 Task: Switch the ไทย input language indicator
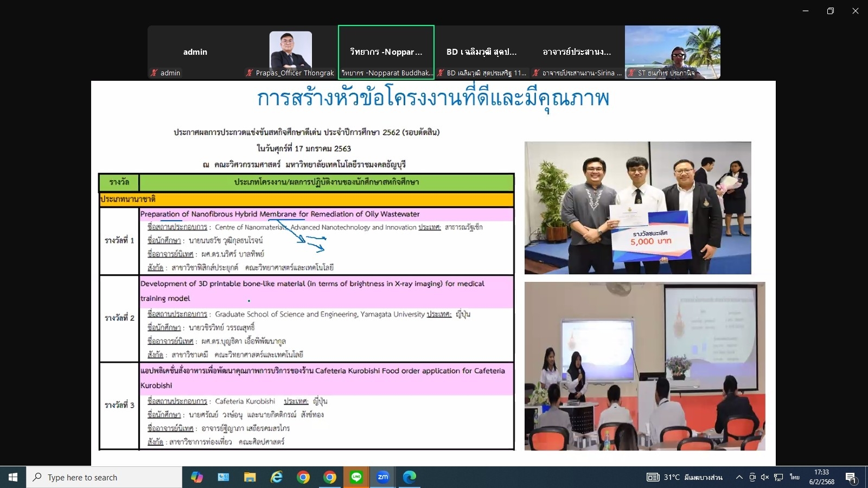pos(795,477)
